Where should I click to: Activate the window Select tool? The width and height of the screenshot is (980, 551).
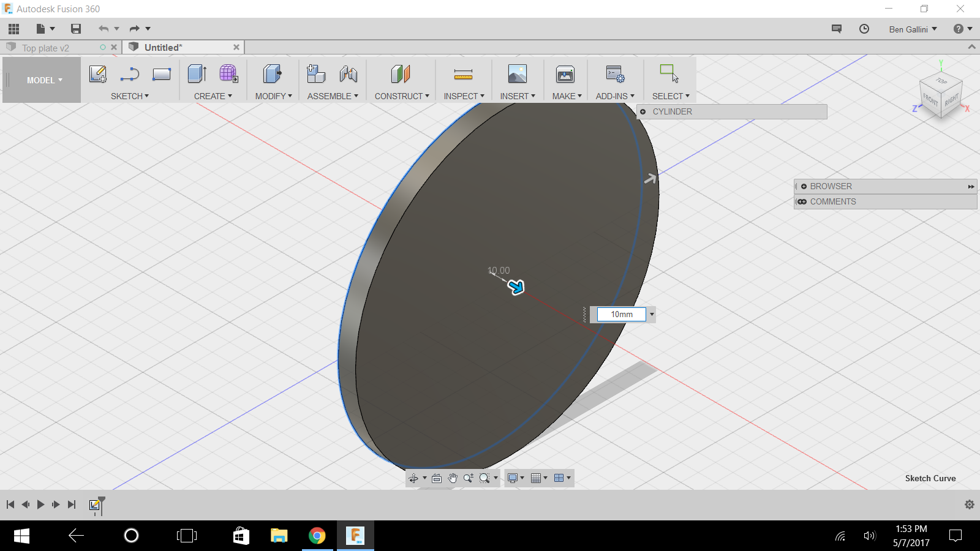pos(669,73)
